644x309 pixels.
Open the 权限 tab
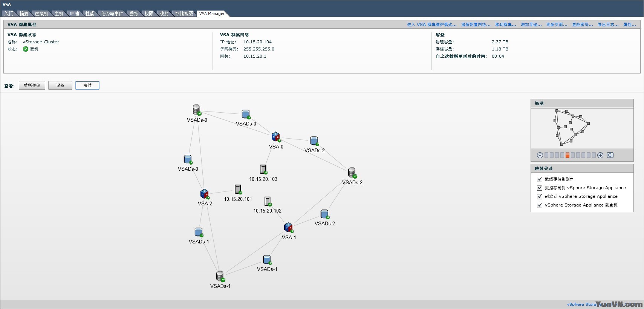[149, 14]
